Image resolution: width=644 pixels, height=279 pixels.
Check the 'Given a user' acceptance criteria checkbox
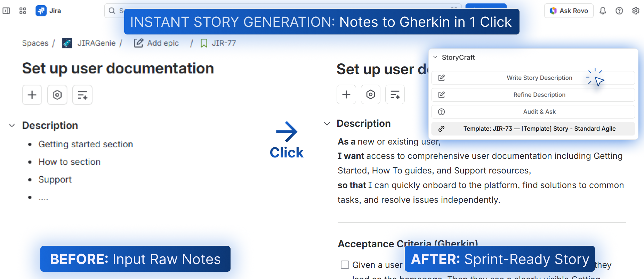pos(345,265)
